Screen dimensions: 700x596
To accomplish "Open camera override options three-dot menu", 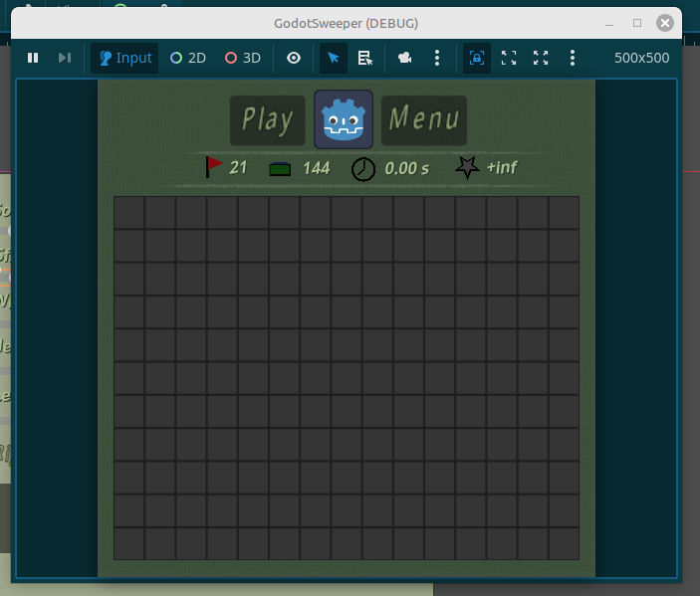I will [x=437, y=58].
